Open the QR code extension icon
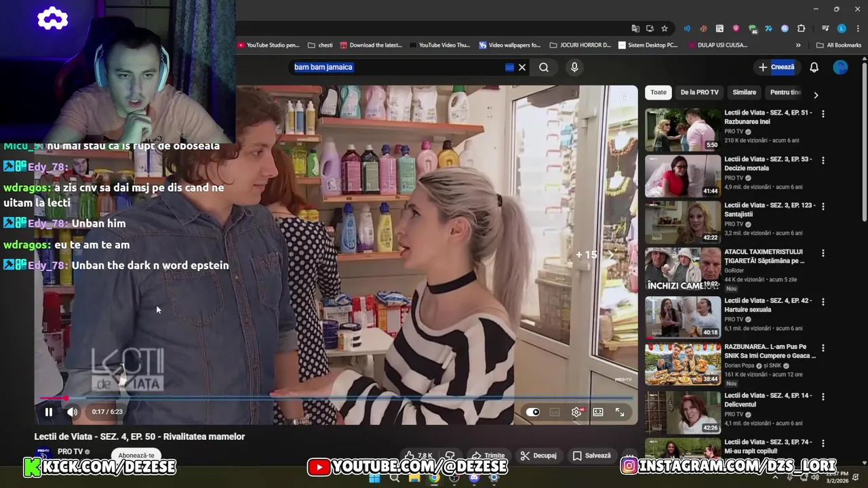Viewport: 868px width, 488px height. [x=719, y=28]
